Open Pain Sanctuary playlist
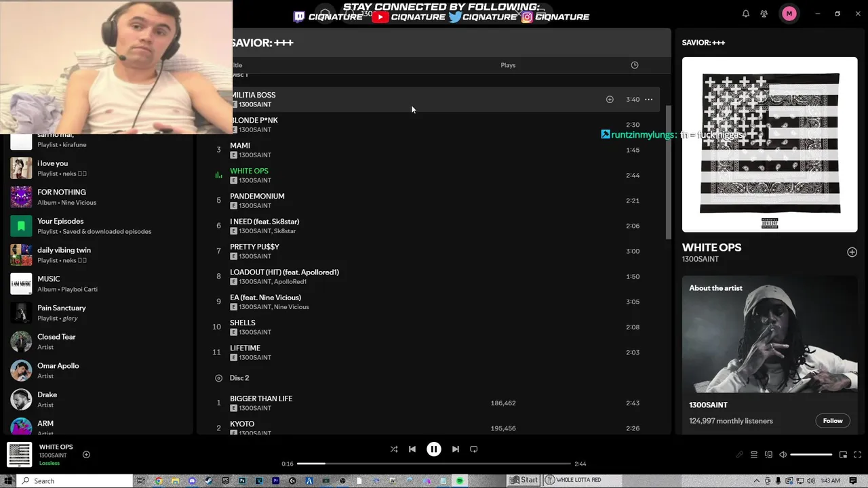The height and width of the screenshot is (488, 868). 98,312
